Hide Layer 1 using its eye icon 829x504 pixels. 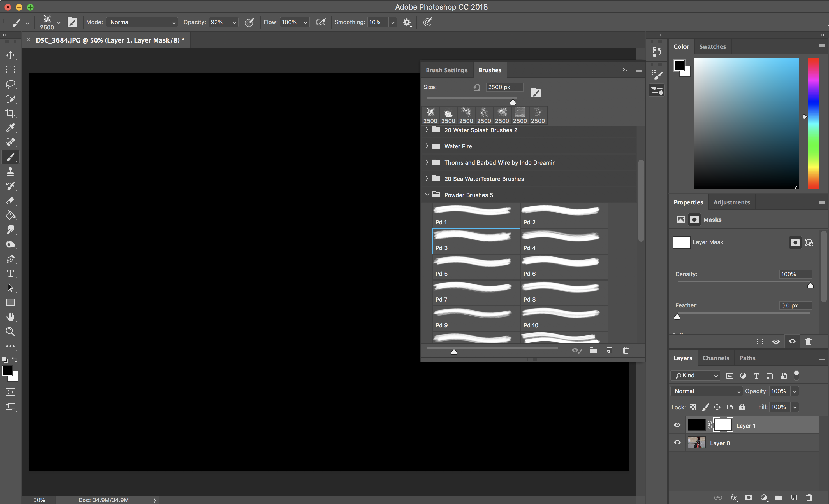(677, 425)
